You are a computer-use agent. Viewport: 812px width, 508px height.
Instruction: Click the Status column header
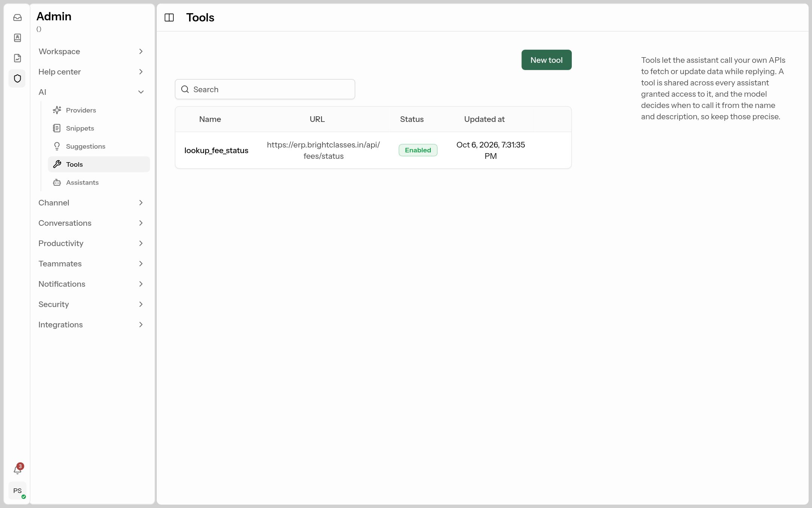(x=412, y=119)
